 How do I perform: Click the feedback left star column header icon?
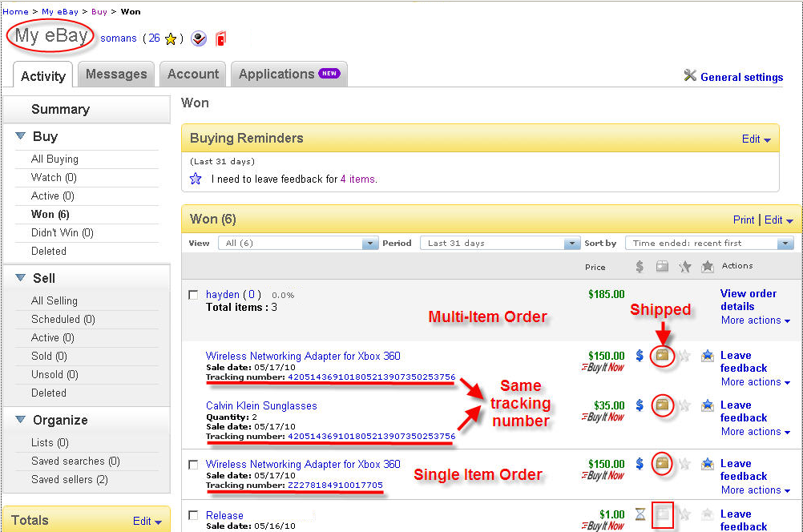tap(684, 266)
